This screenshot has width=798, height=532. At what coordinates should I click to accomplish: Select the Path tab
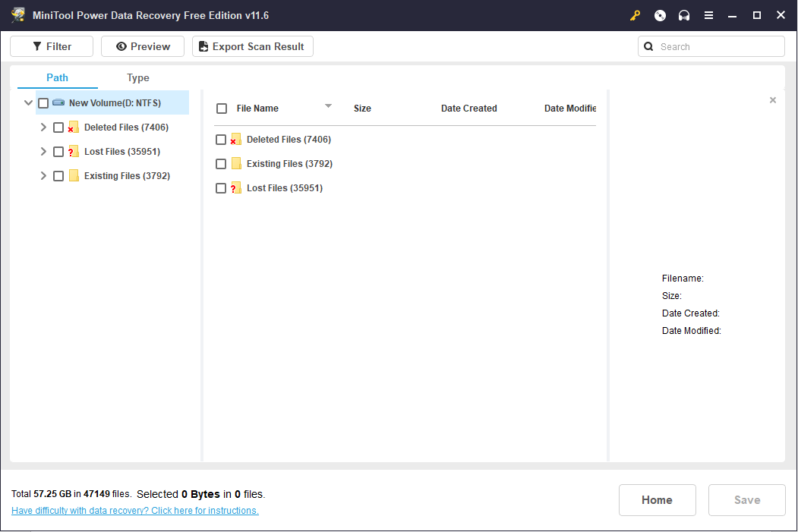(x=56, y=77)
